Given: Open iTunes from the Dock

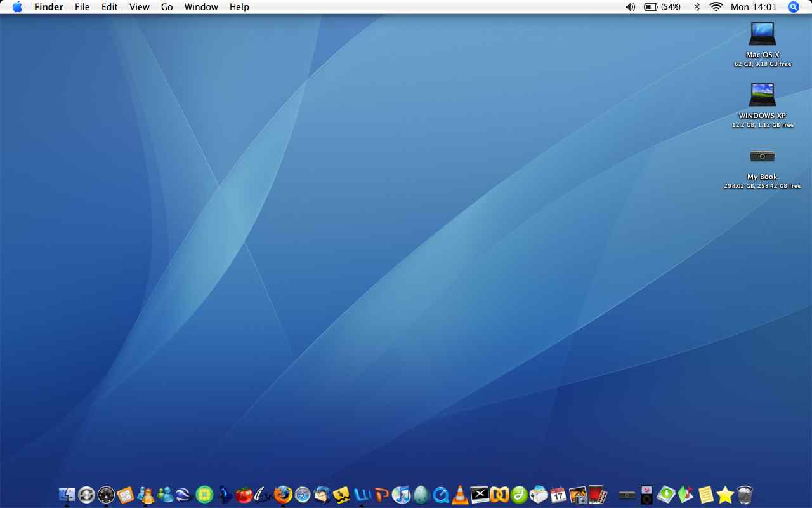Looking at the screenshot, I should click(401, 495).
